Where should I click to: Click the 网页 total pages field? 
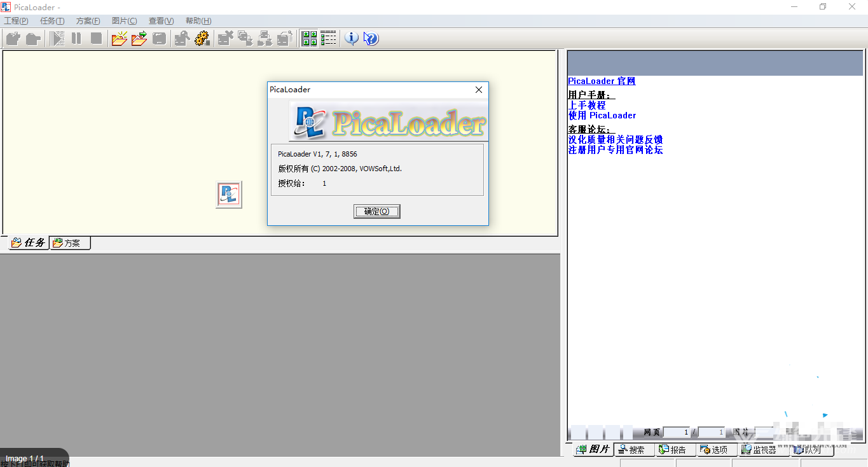(x=712, y=433)
